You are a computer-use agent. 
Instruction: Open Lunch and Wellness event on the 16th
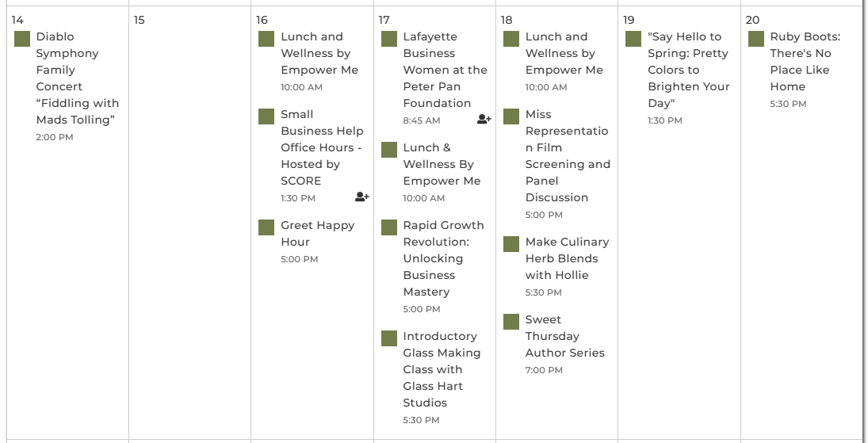click(319, 53)
